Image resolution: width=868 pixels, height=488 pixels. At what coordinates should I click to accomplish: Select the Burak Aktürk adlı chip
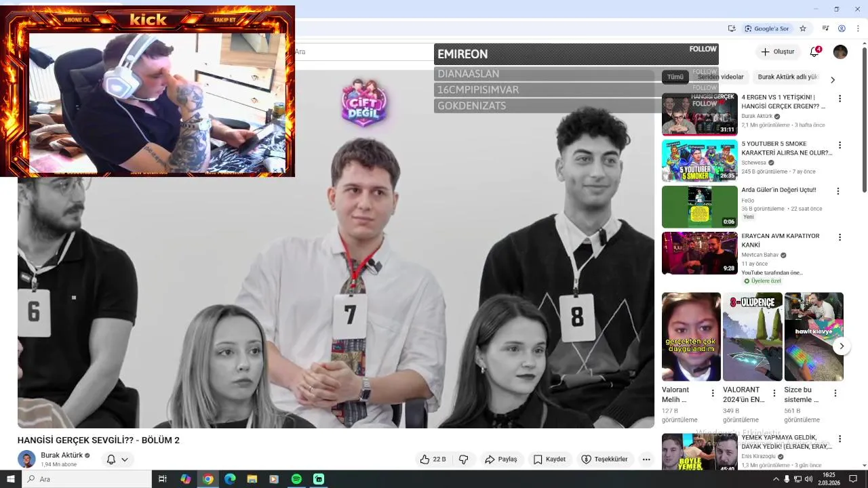(788, 77)
